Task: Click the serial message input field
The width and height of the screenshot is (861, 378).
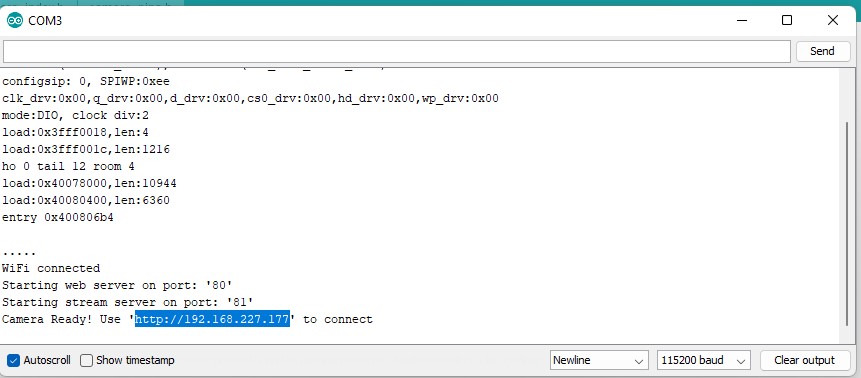Action: pos(397,51)
